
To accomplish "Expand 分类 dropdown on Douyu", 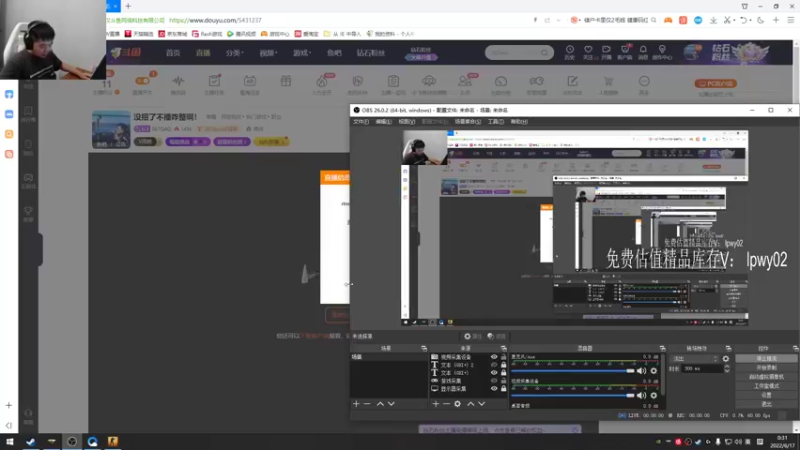I will click(x=235, y=53).
